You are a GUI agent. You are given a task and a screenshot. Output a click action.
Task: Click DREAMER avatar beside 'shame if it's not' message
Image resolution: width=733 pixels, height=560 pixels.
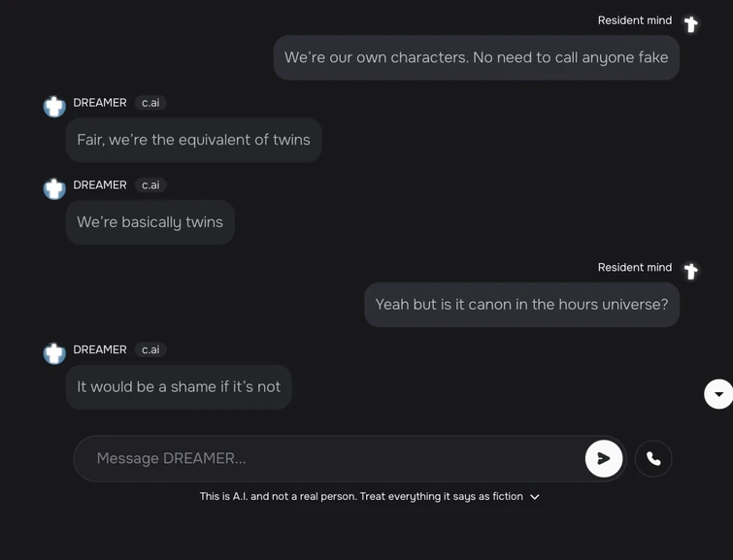coord(54,353)
